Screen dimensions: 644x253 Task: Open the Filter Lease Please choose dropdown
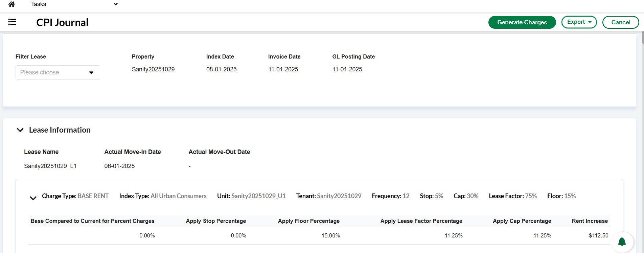coord(58,72)
